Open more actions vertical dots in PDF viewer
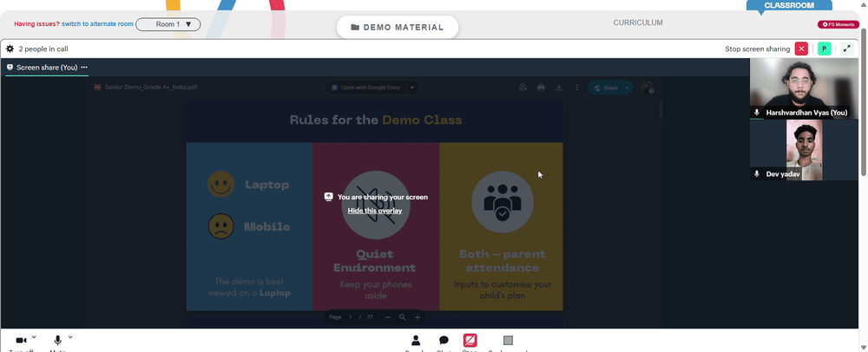The height and width of the screenshot is (352, 868). (x=577, y=88)
